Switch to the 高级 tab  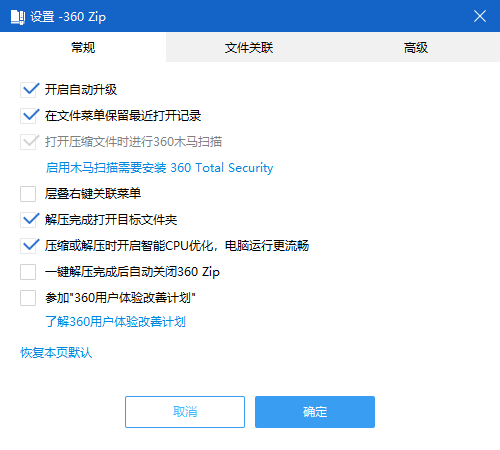coord(416,47)
